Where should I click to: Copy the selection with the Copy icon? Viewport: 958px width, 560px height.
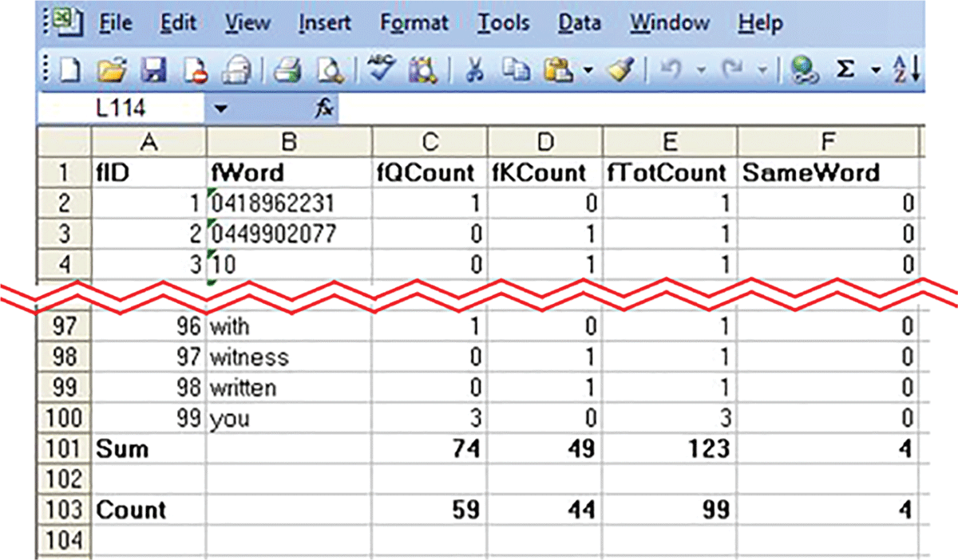(x=515, y=71)
